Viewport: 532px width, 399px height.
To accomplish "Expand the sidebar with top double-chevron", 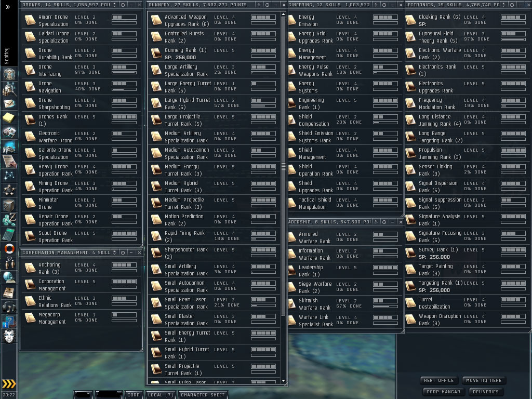I will pos(8,7).
